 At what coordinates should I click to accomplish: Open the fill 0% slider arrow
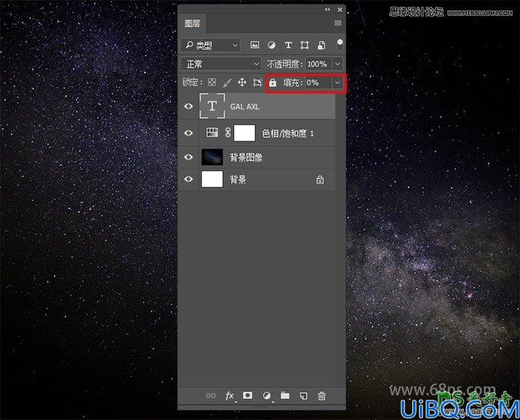(337, 82)
